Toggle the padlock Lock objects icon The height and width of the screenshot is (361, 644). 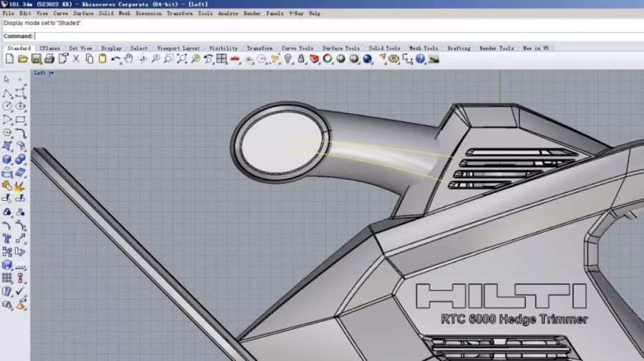[301, 59]
